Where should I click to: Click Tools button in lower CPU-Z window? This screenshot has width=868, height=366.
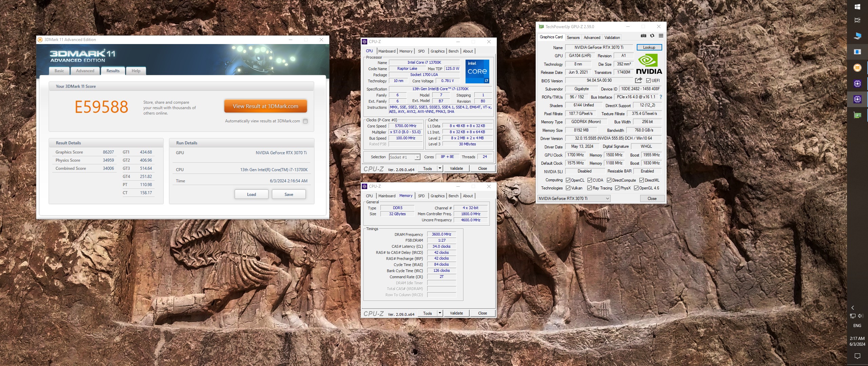coord(428,313)
